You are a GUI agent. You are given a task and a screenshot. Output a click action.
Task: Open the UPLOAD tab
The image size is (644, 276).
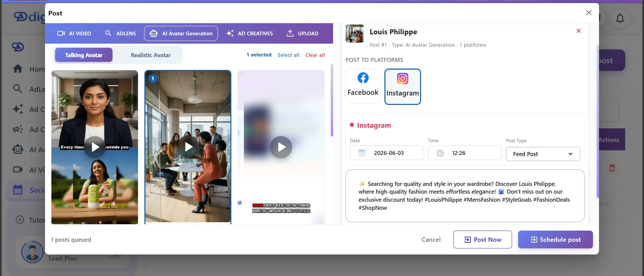point(302,33)
